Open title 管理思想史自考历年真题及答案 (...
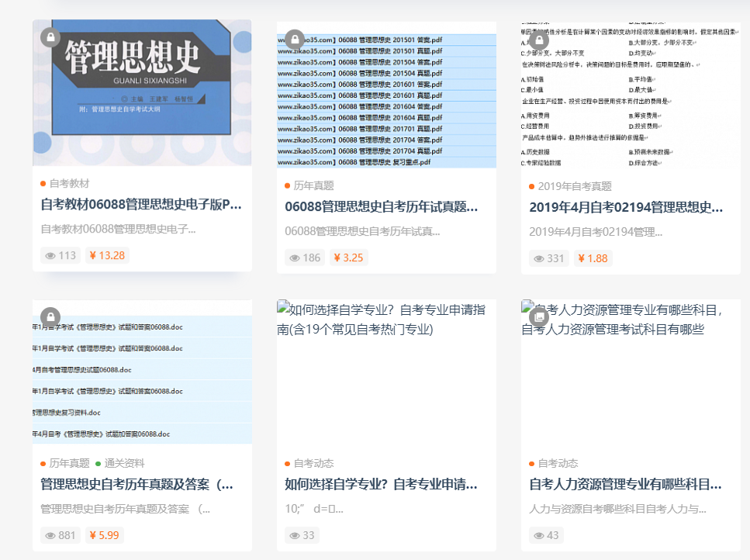 [137, 485]
